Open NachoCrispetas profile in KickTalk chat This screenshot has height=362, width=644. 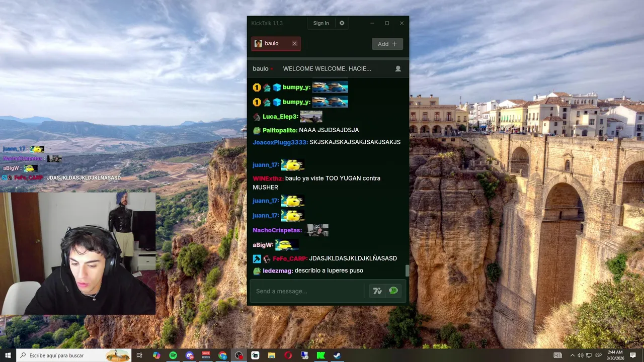point(277,230)
